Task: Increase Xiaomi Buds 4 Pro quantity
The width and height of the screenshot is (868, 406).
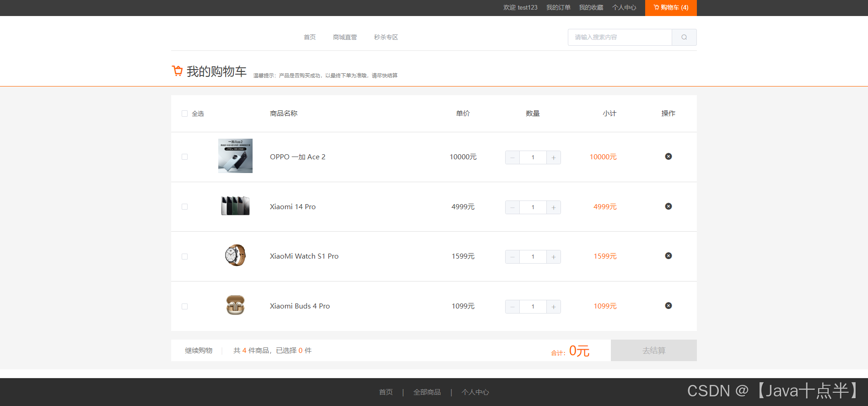Action: (x=554, y=307)
